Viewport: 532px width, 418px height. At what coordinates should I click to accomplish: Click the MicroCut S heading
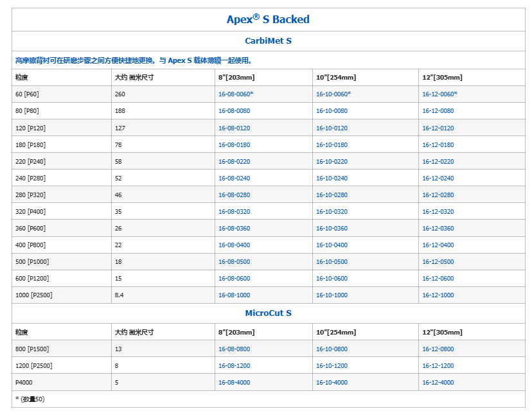[268, 313]
